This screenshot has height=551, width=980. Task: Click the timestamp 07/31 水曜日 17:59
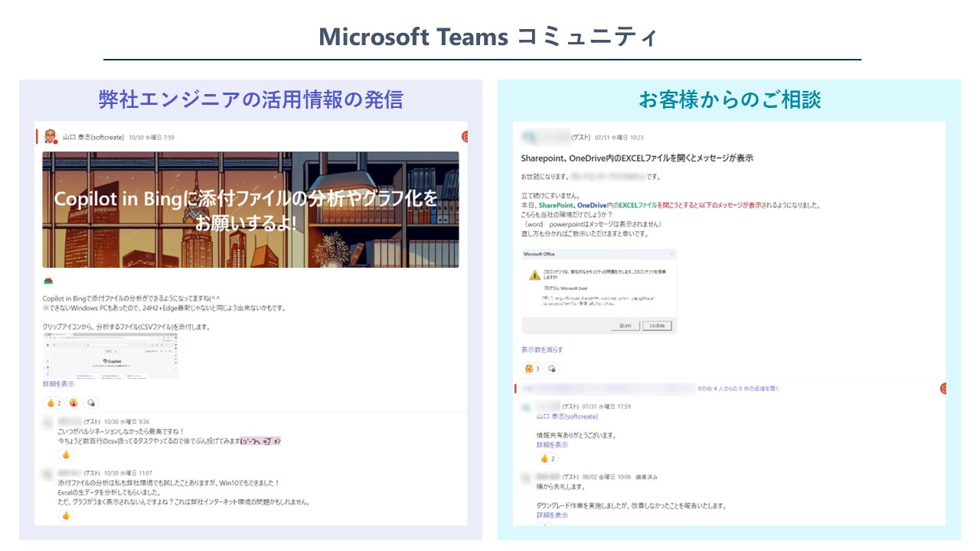pyautogui.click(x=606, y=406)
